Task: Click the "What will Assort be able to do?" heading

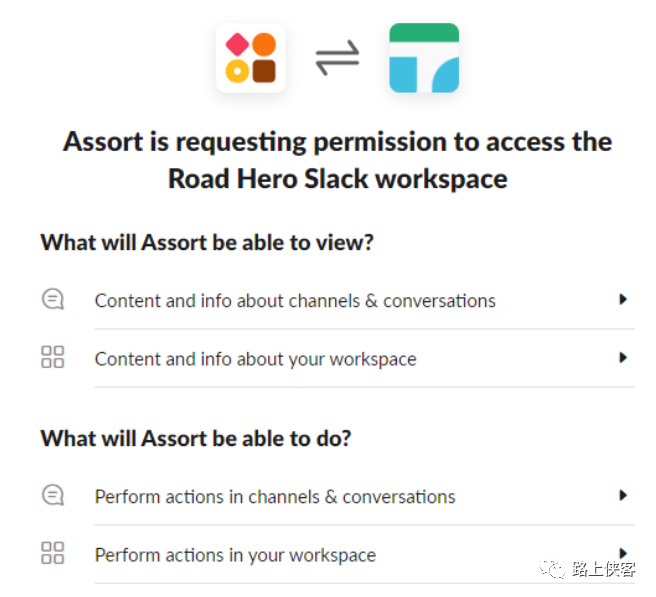Action: coord(196,438)
